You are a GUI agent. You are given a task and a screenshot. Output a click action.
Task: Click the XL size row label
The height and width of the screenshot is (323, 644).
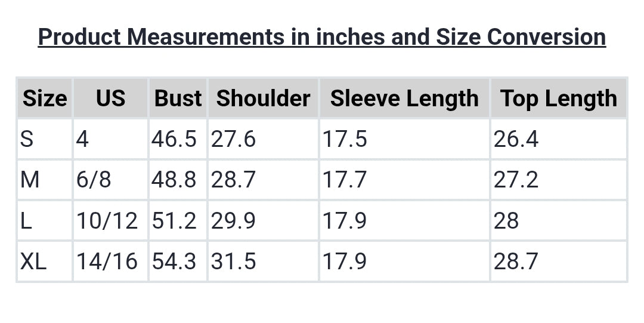33,262
